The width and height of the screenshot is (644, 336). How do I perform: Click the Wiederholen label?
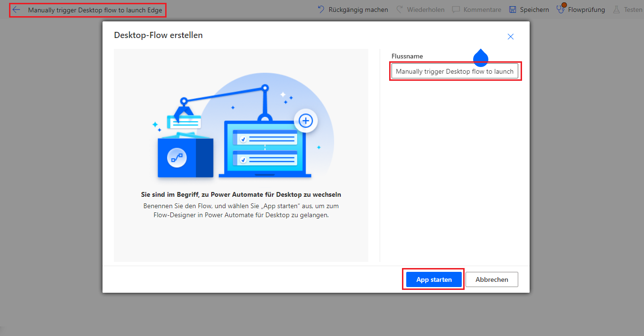(x=426, y=10)
